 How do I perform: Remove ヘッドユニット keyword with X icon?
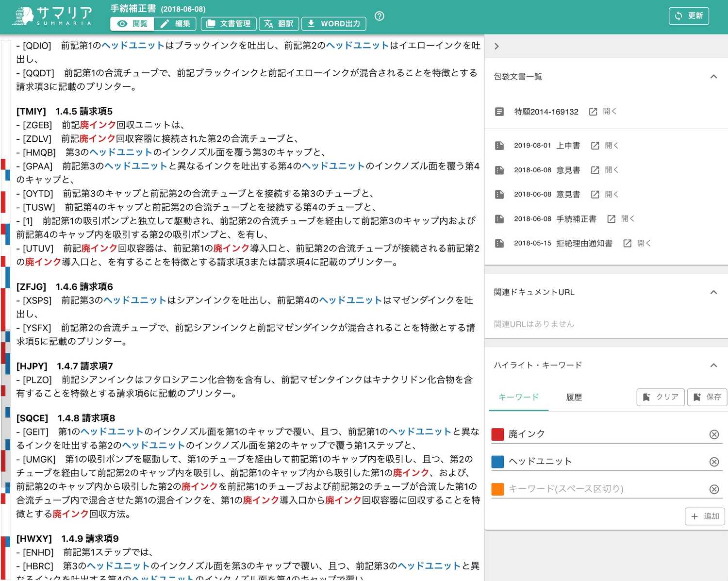pos(714,462)
